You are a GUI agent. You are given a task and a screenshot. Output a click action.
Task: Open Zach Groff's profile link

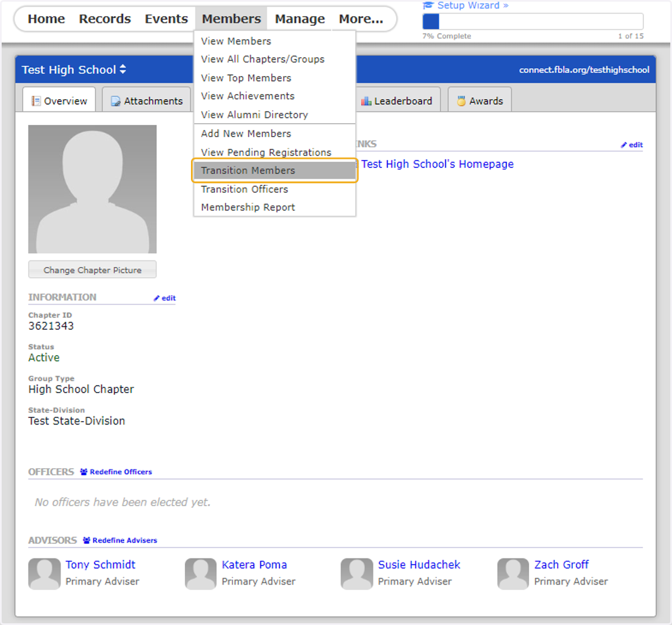[561, 565]
